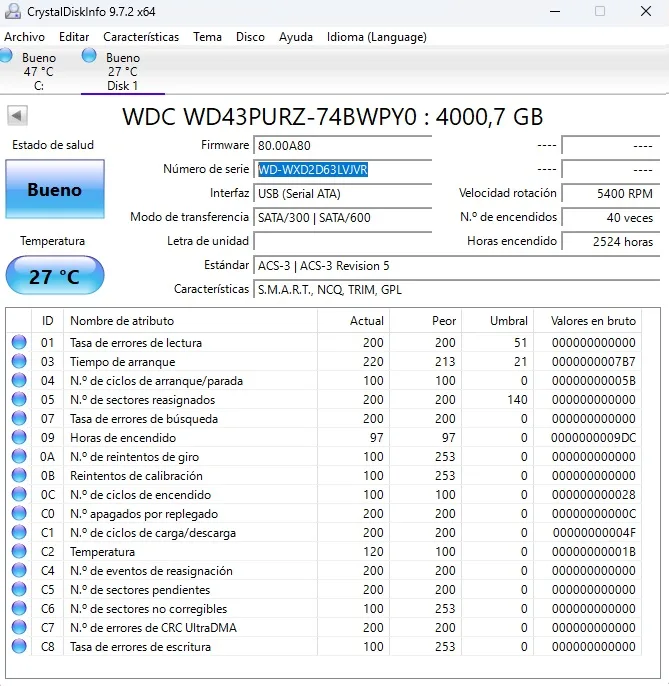This screenshot has height=686, width=669.
Task: Click status orb for apagados por replegado
Action: (19, 514)
